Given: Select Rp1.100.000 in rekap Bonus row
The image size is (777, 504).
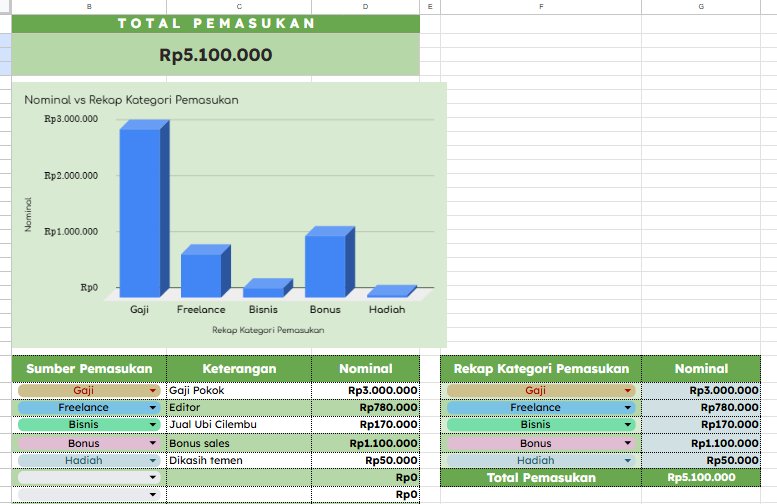Looking at the screenshot, I should click(701, 443).
